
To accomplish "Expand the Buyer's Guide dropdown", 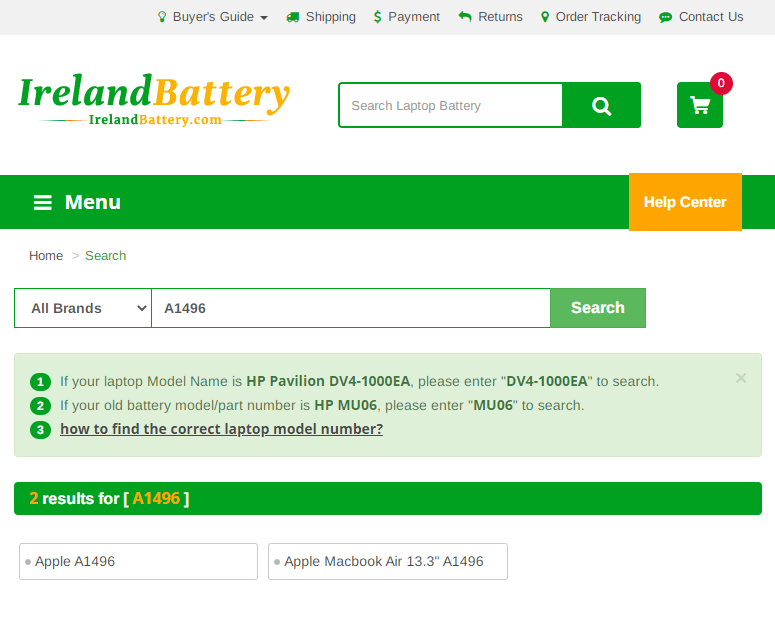I will point(213,17).
